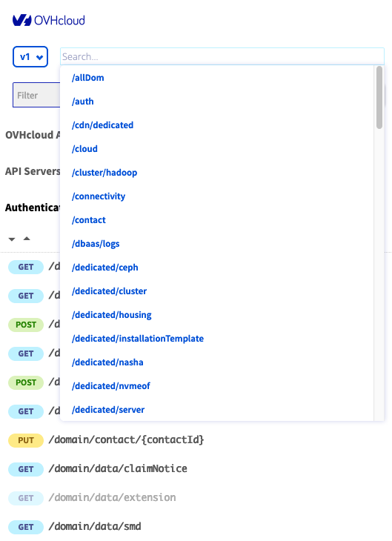The image size is (392, 541).
Task: Focus the Search input field
Action: 222,56
